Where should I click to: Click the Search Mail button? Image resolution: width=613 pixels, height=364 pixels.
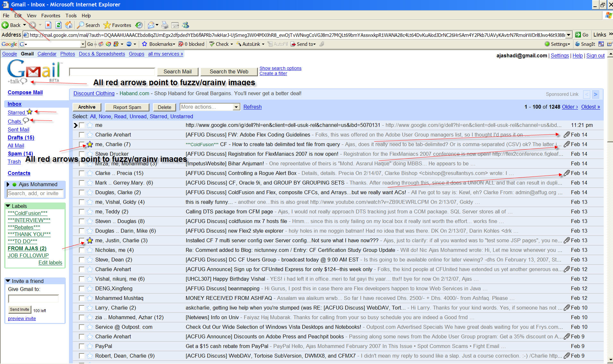click(177, 71)
